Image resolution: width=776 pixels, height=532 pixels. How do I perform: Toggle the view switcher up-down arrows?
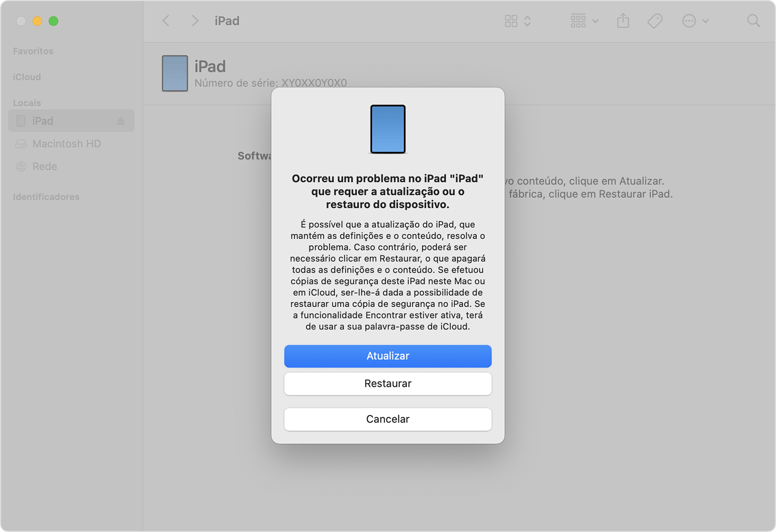click(527, 21)
